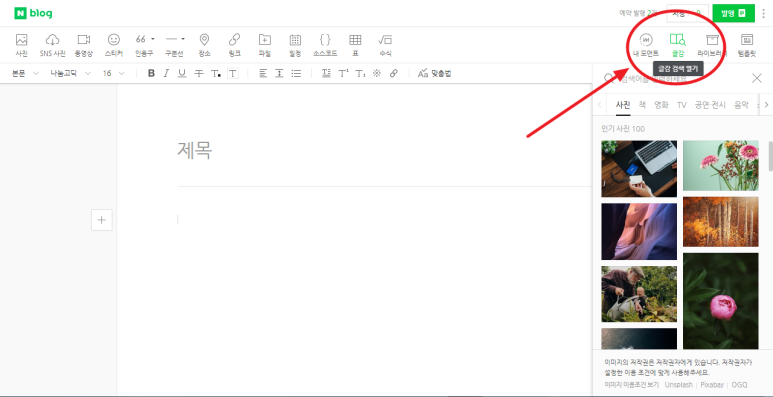Switch to the 책 tab
The height and width of the screenshot is (397, 773).
642,105
